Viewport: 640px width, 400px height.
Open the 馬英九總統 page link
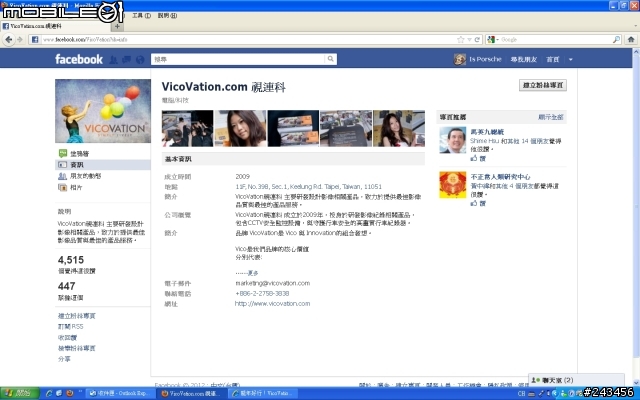click(x=487, y=132)
